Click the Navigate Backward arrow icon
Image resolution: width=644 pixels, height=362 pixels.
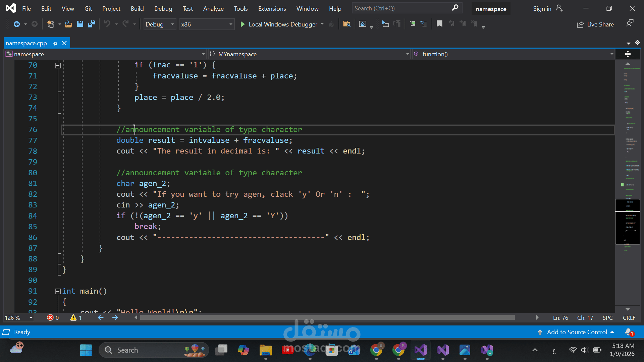tap(16, 24)
